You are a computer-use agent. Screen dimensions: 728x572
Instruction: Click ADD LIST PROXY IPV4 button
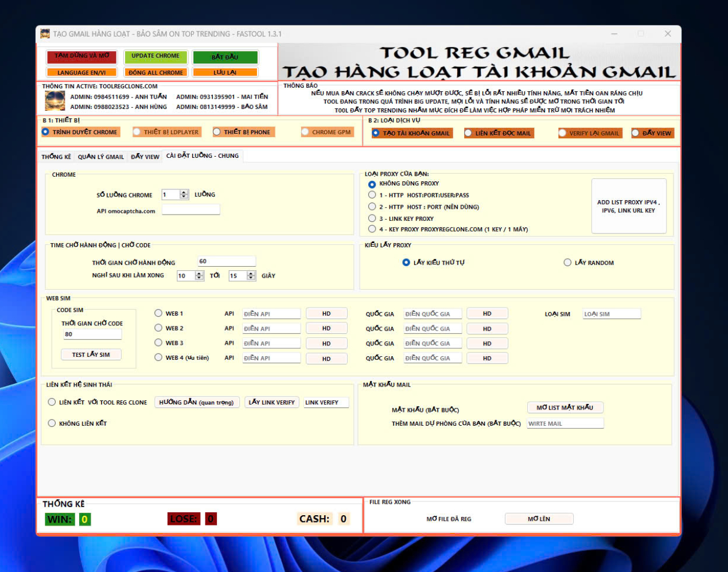(628, 207)
